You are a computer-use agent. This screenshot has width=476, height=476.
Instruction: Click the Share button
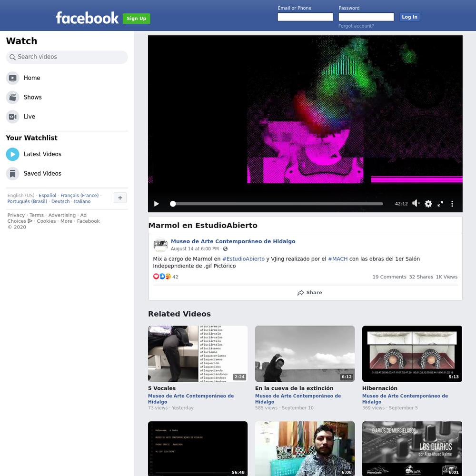(310, 293)
